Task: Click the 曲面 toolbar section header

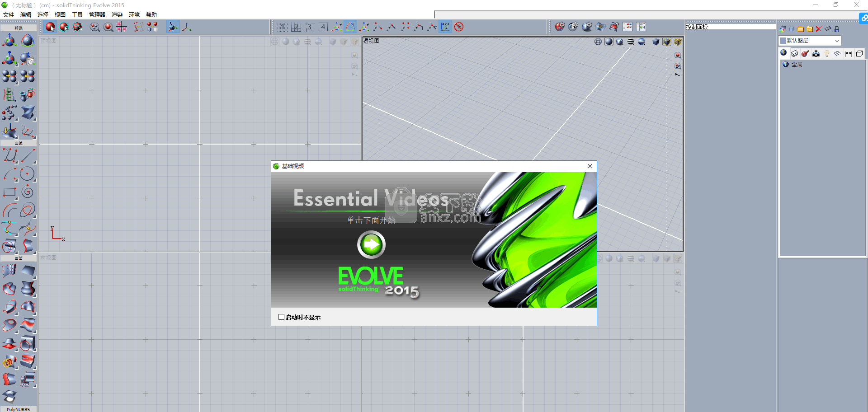Action: (19, 258)
